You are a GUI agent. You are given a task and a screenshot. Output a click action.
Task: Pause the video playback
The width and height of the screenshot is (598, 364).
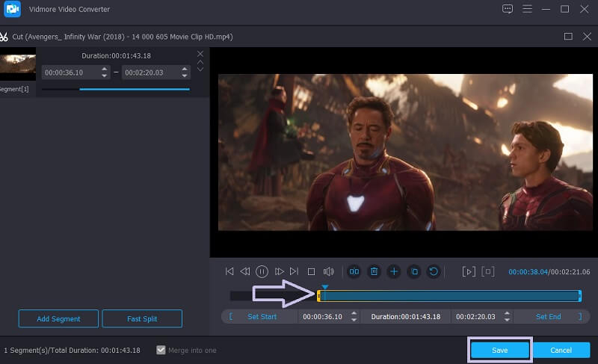pos(262,271)
